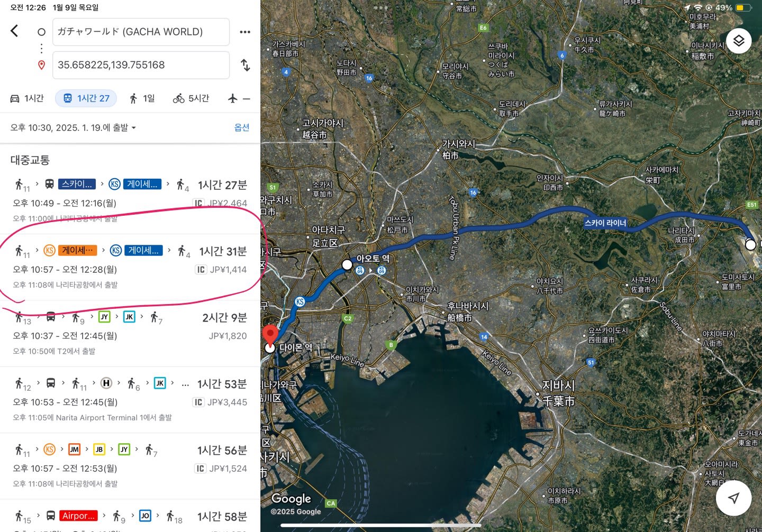
Task: Swap origin and destination with reverse arrows icon
Action: [x=245, y=65]
